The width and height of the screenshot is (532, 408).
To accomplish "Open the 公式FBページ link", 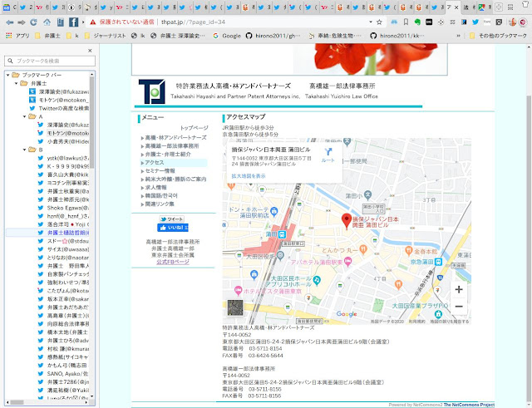I will [x=173, y=262].
